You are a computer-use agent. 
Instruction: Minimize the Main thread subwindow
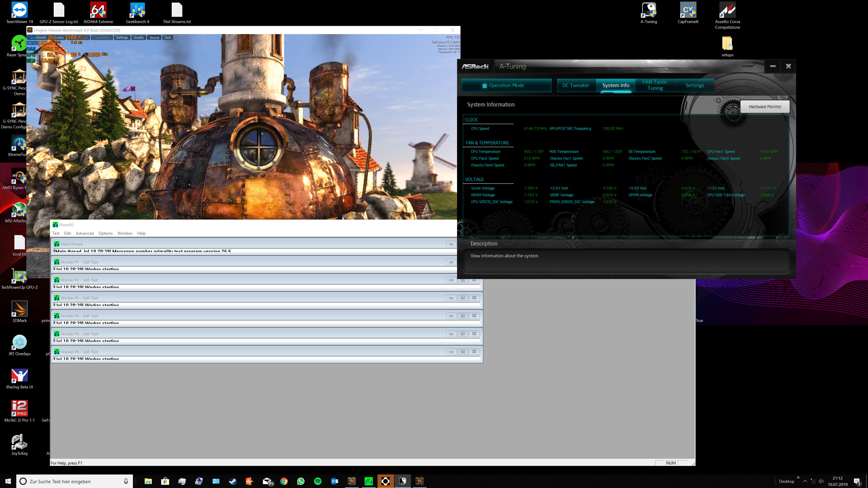click(451, 244)
